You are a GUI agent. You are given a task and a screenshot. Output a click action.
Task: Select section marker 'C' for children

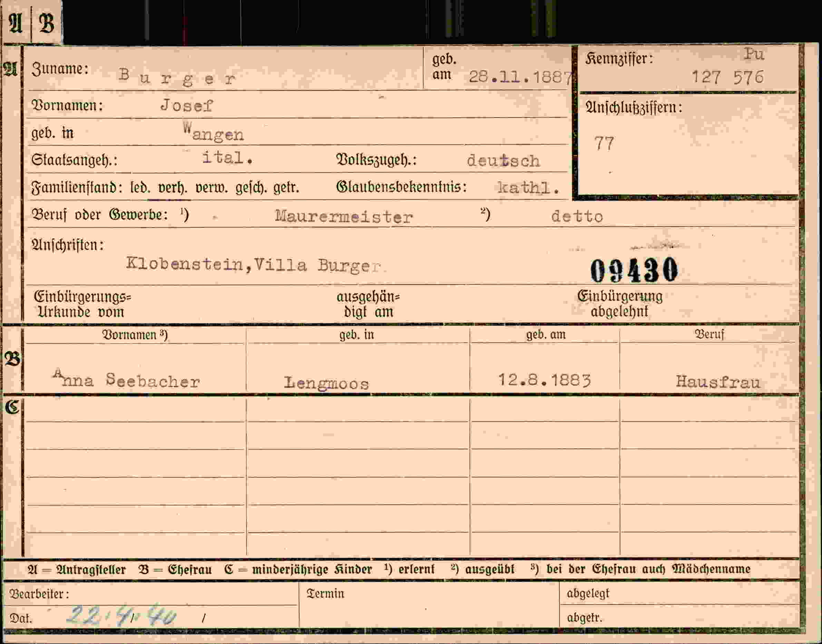(12, 407)
